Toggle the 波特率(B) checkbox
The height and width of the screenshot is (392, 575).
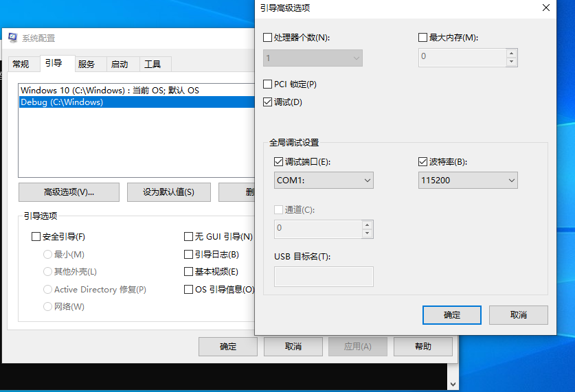422,161
